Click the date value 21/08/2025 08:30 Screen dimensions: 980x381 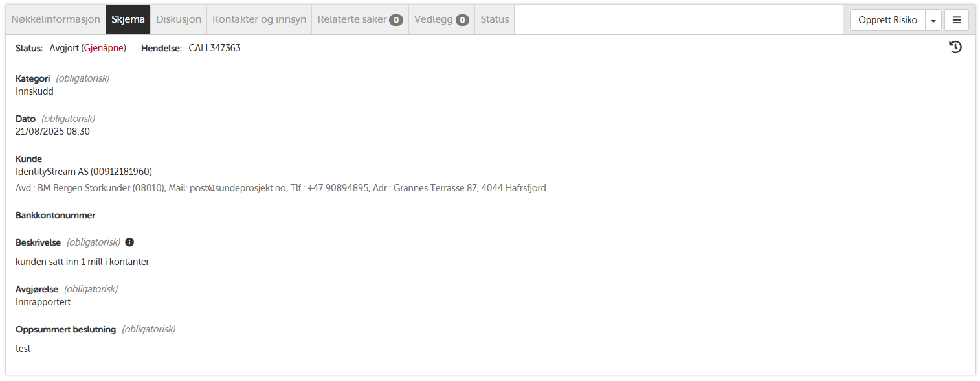[52, 132]
